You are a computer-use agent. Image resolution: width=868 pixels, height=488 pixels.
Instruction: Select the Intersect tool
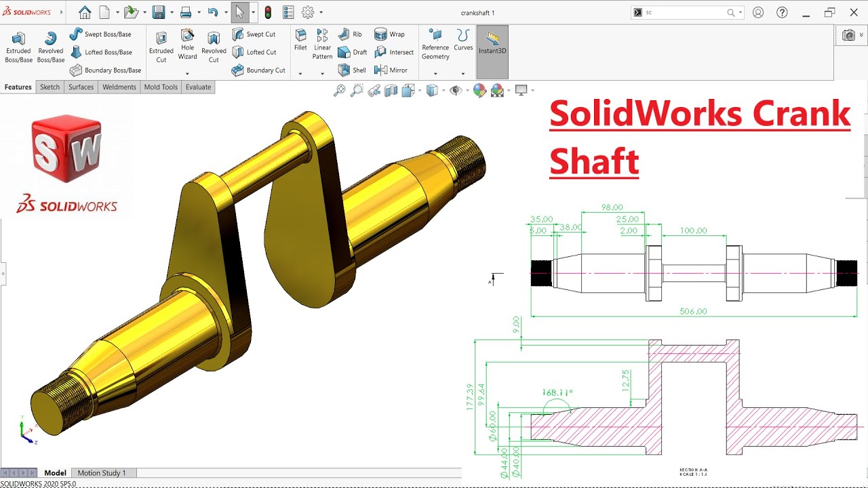[394, 52]
